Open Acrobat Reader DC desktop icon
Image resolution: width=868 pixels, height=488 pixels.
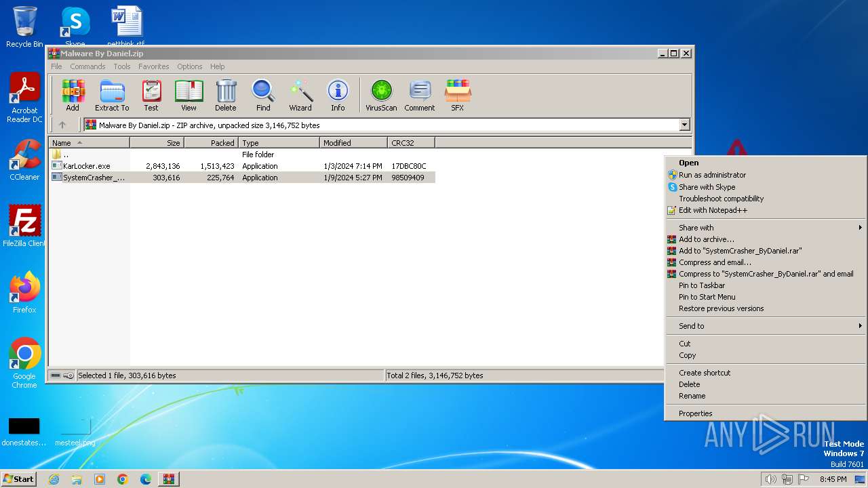(x=24, y=98)
